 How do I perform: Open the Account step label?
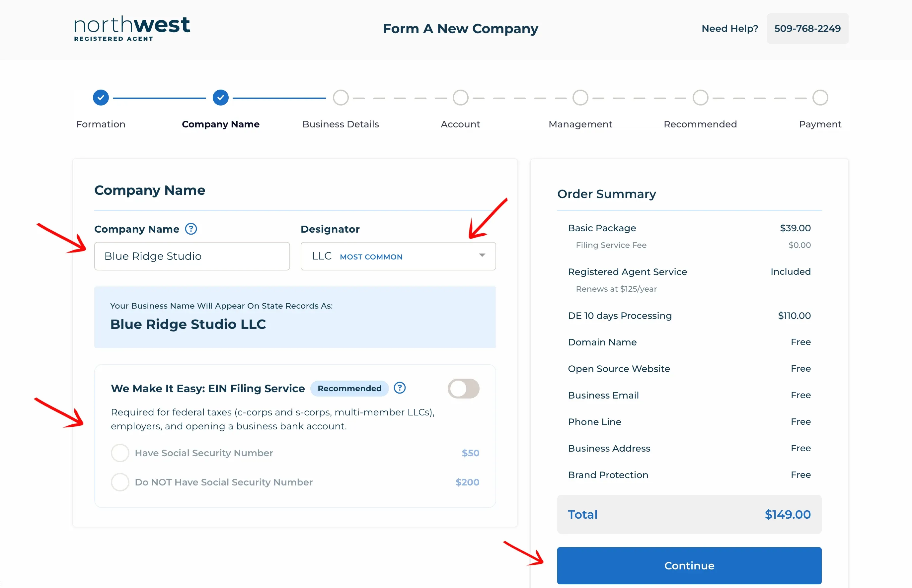(461, 124)
